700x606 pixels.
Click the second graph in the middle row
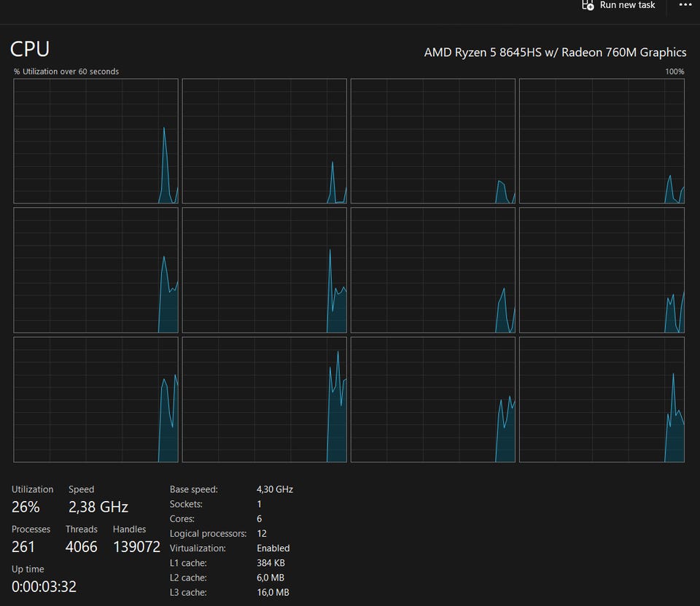coord(264,270)
